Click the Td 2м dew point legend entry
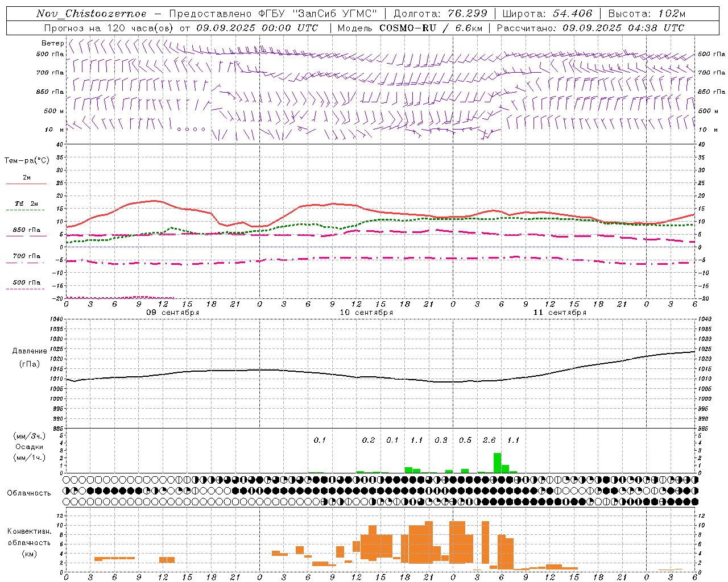Image resolution: width=728 pixels, height=582 pixels. pos(26,203)
